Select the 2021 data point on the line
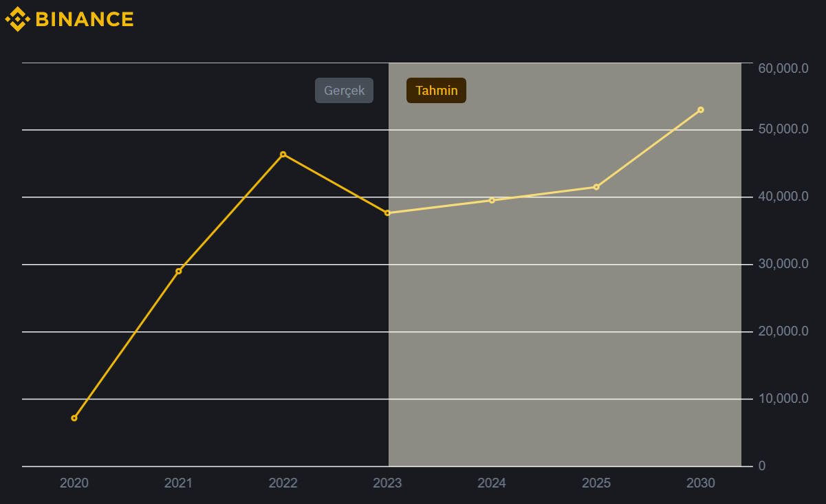 coord(179,271)
